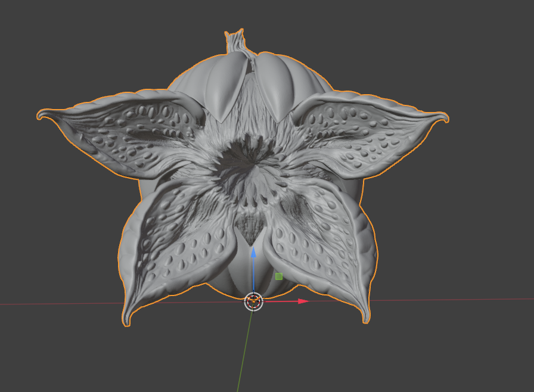The image size is (534, 392).
Task: Select the sculpted flower creature mesh
Action: pyautogui.click(x=243, y=177)
